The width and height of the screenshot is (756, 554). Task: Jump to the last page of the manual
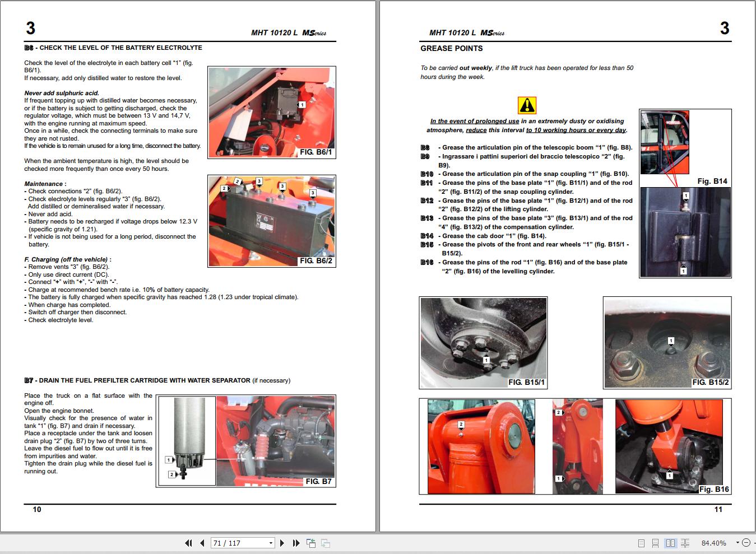pos(297,543)
